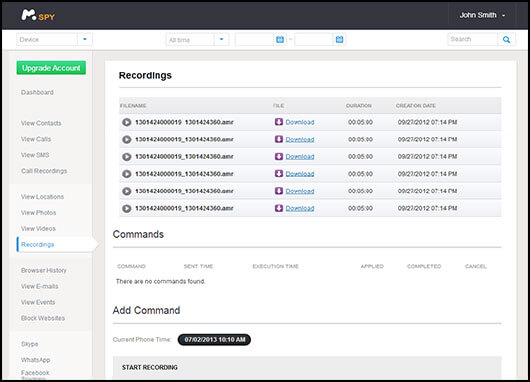Click fourth row's purple download icon
This screenshot has height=382, width=530.
click(279, 173)
